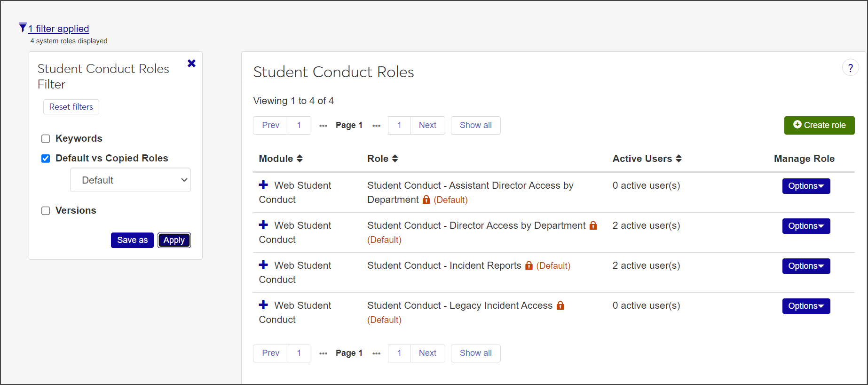Sort by Active Users column arrows

click(x=679, y=159)
